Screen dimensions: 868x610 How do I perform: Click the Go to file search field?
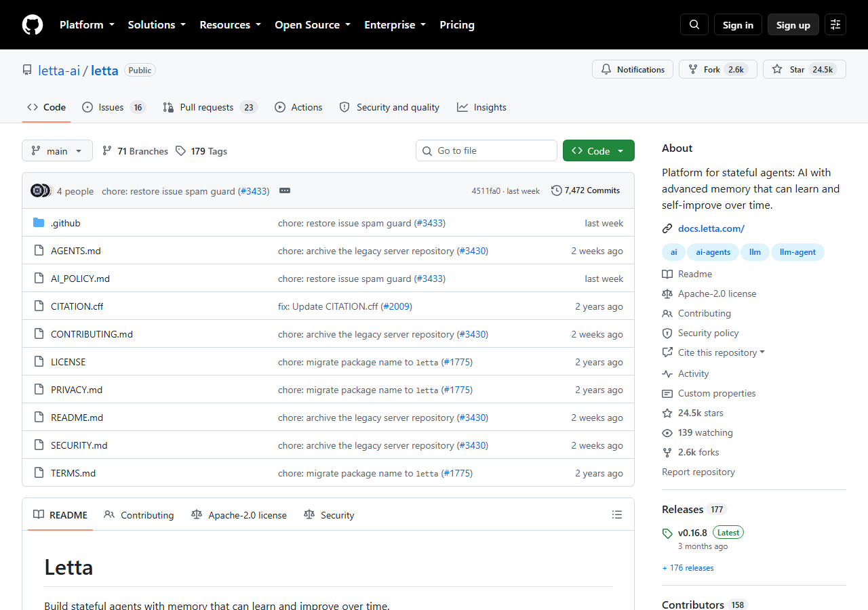point(486,150)
